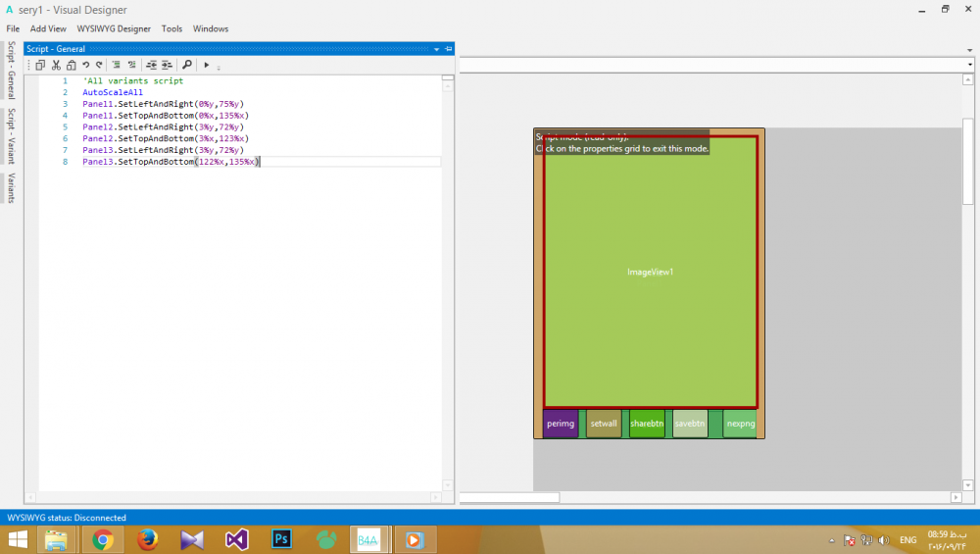This screenshot has width=980, height=554.
Task: Click the Find magnifier icon
Action: point(186,65)
